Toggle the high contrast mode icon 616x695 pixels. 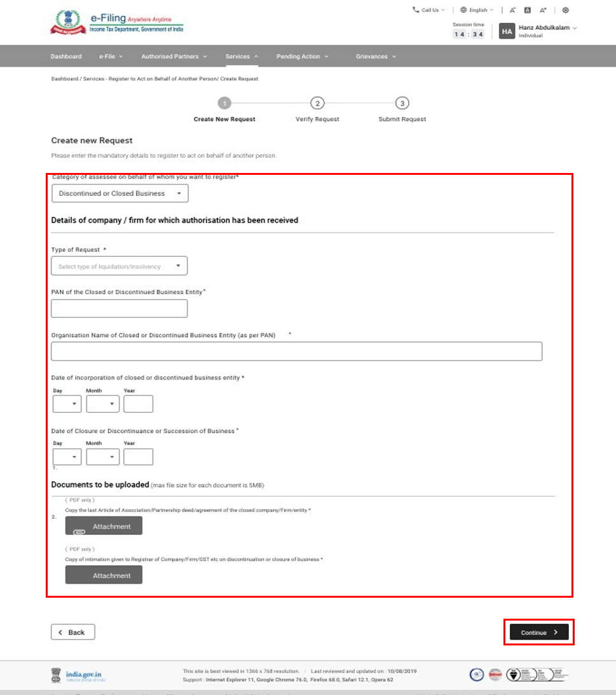point(565,10)
